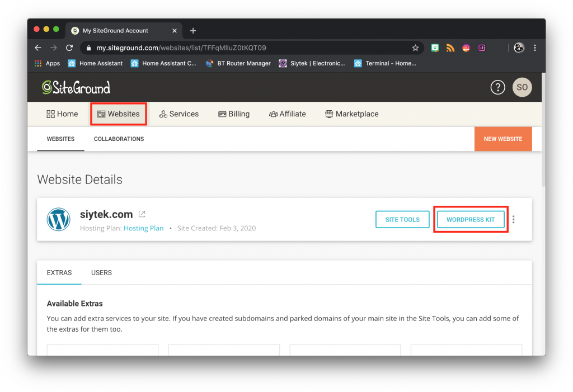Screen dimensions: 573x392
Task: Open the Marketplace menu item
Action: (352, 114)
